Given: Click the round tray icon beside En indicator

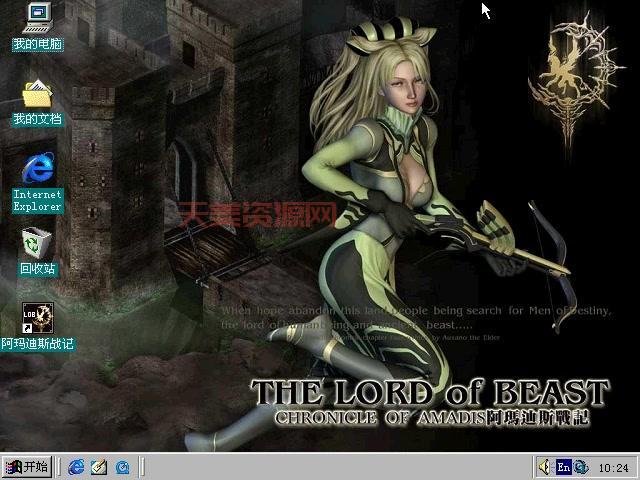Looking at the screenshot, I should point(581,467).
